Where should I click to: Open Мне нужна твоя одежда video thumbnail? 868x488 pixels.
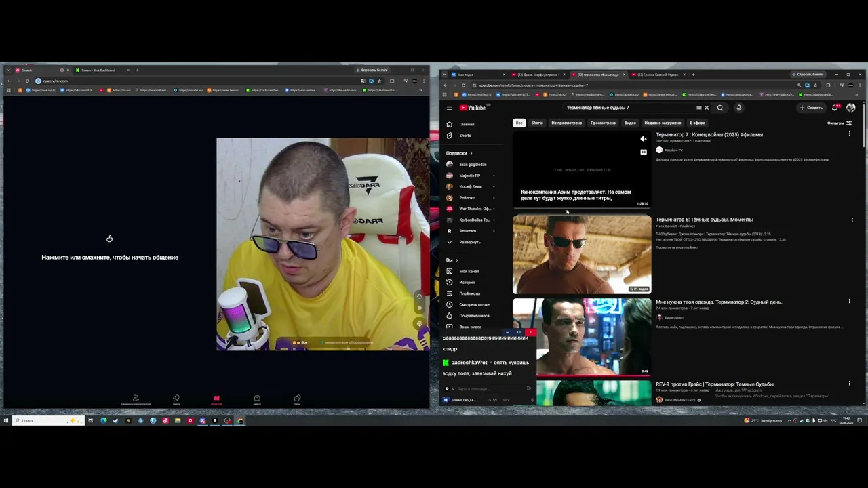tap(582, 337)
